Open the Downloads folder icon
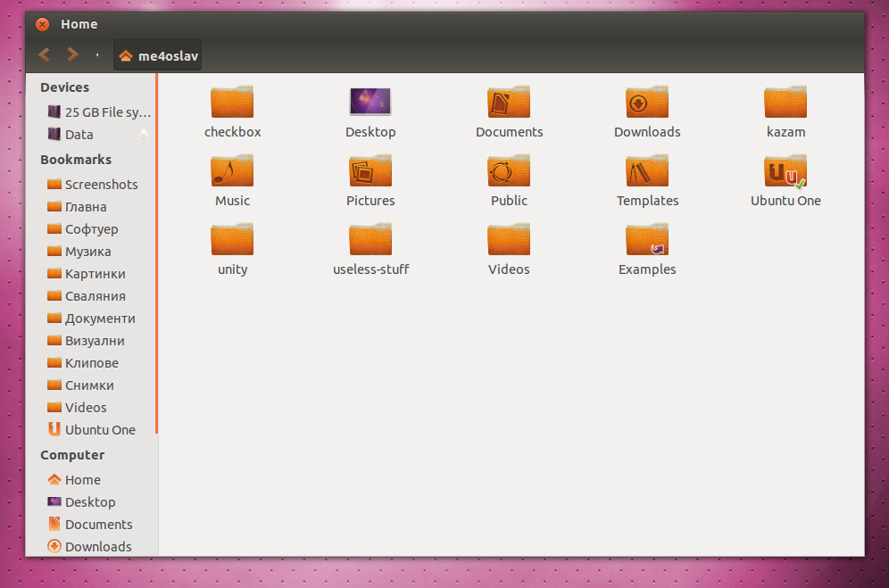Screen dimensions: 889x588 click(647, 103)
